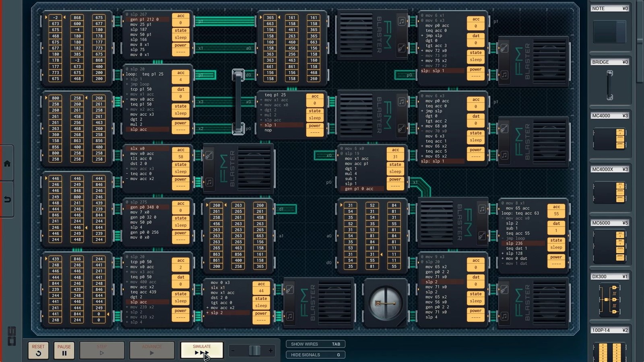Click the '-2' cell in the top-left memory chip

[56, 18]
